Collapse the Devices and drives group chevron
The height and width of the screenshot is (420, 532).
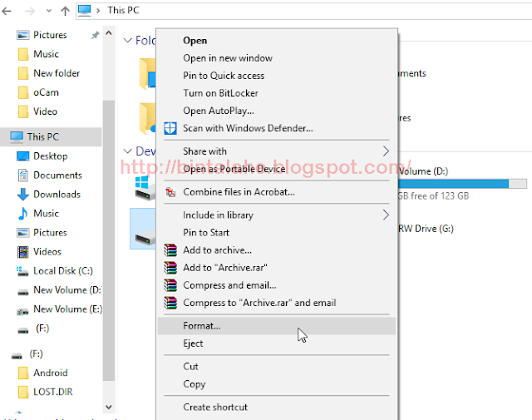point(127,151)
